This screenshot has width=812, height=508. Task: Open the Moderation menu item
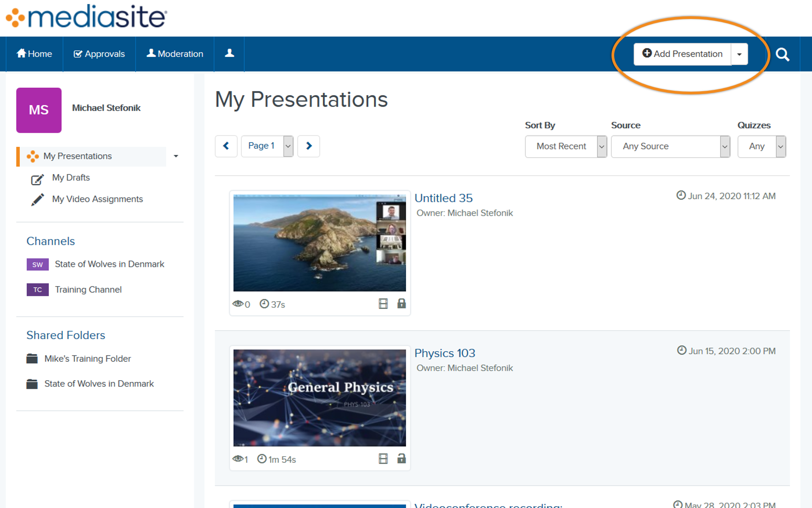point(175,54)
